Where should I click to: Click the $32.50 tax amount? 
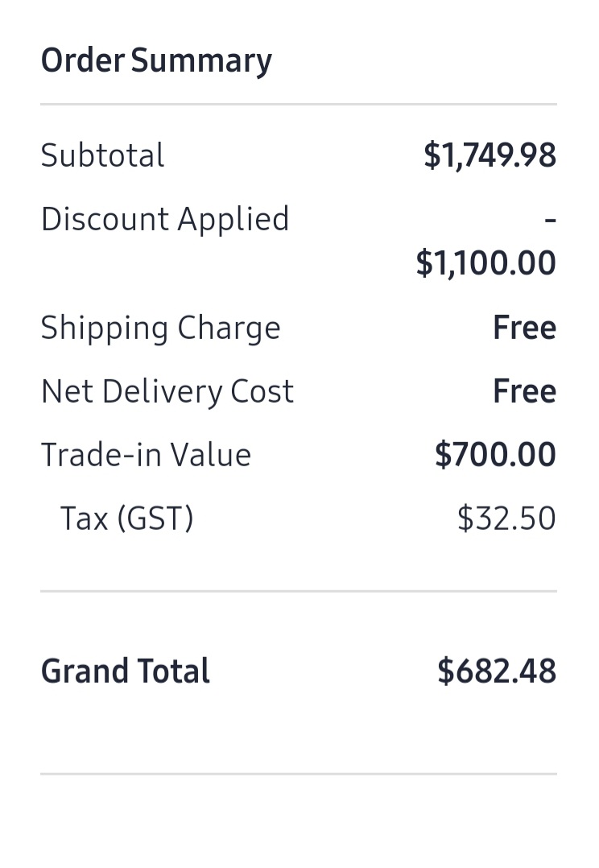pyautogui.click(x=506, y=519)
